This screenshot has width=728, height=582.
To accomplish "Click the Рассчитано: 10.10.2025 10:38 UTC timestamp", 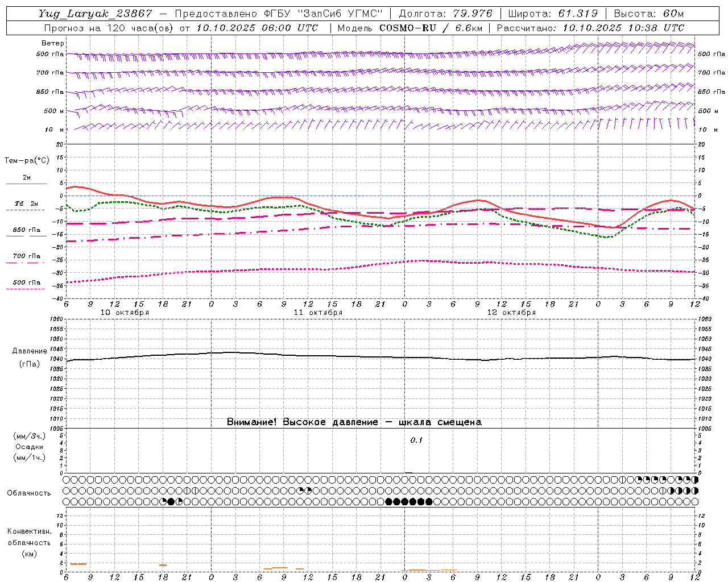I will [x=591, y=28].
